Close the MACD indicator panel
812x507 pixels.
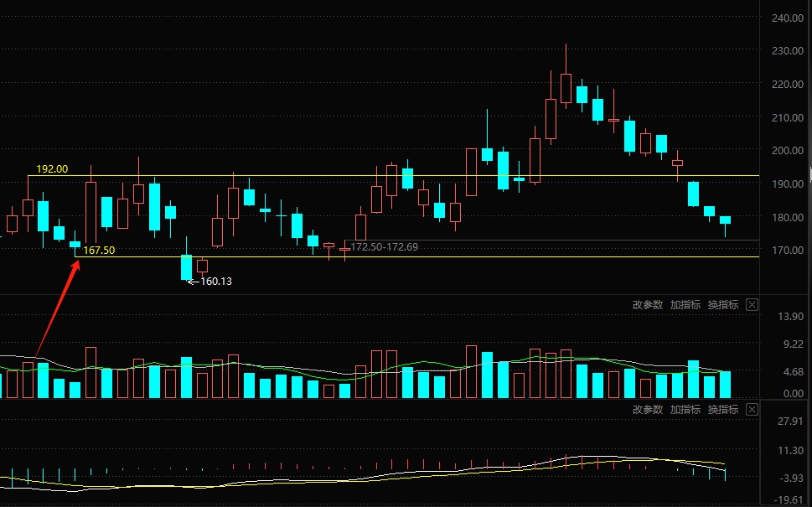pyautogui.click(x=752, y=409)
